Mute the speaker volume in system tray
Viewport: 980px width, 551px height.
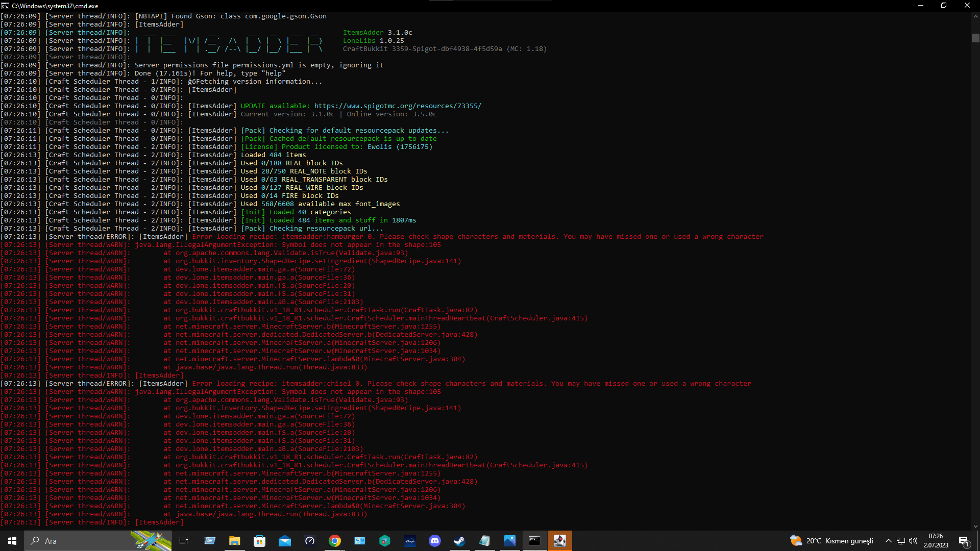coord(914,540)
